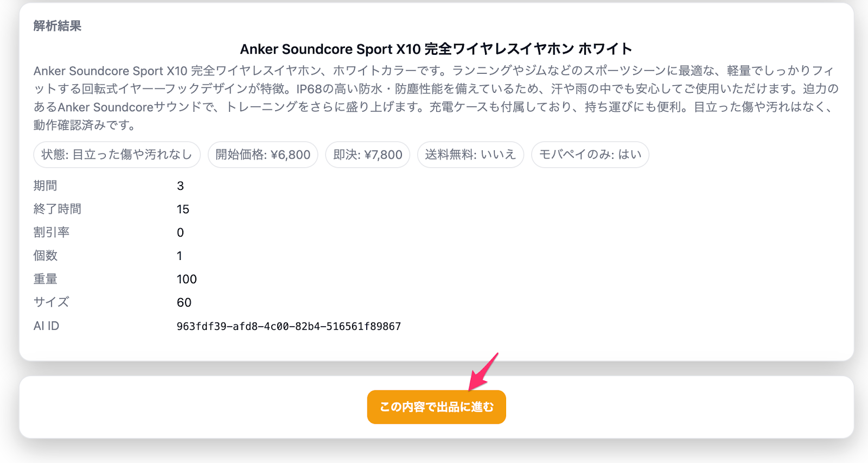Click the 状態: 目立った傷や汚れなし tag

[x=117, y=155]
